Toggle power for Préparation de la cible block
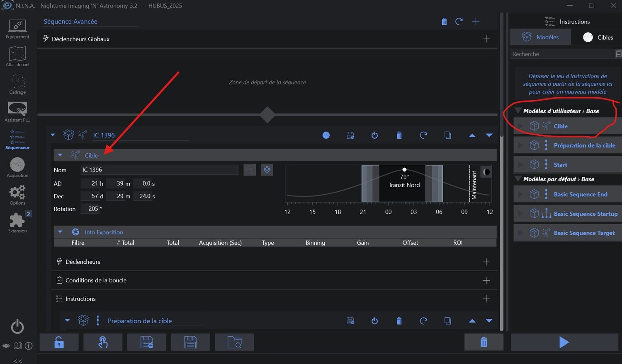 point(374,321)
